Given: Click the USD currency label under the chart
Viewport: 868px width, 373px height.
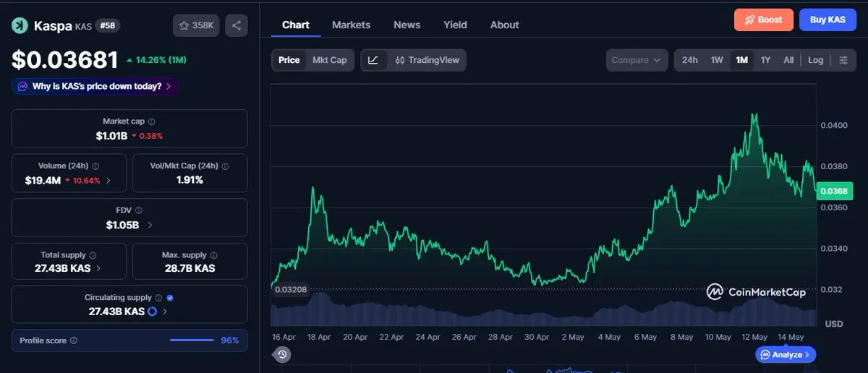Looking at the screenshot, I should [834, 323].
